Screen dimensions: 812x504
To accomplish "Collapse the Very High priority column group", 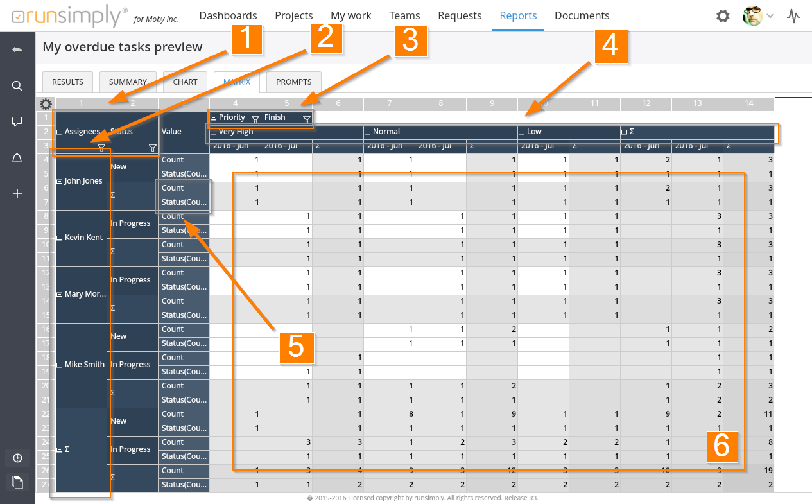I will click(x=214, y=132).
